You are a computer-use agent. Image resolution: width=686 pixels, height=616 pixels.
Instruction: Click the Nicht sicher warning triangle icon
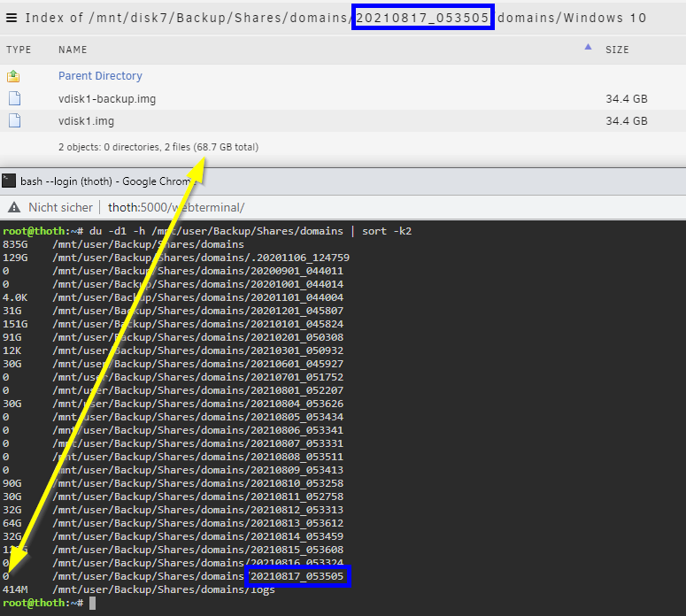coord(14,207)
